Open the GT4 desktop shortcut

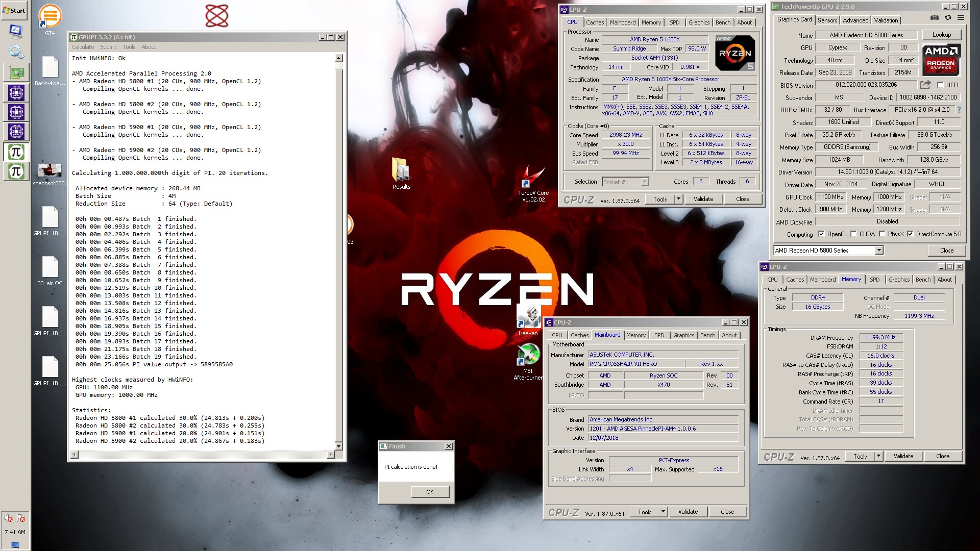point(50,20)
